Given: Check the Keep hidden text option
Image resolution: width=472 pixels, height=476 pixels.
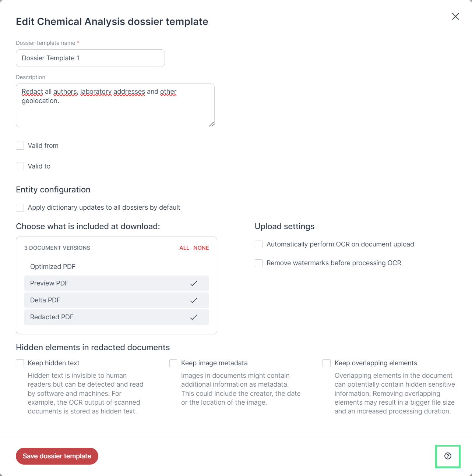Looking at the screenshot, I should click(x=20, y=363).
